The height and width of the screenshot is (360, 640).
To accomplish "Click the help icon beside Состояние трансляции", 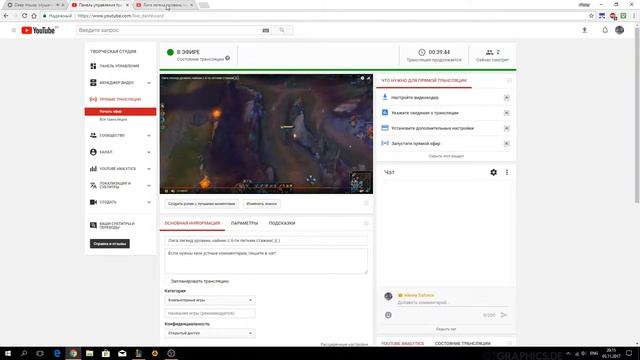I will click(x=228, y=58).
